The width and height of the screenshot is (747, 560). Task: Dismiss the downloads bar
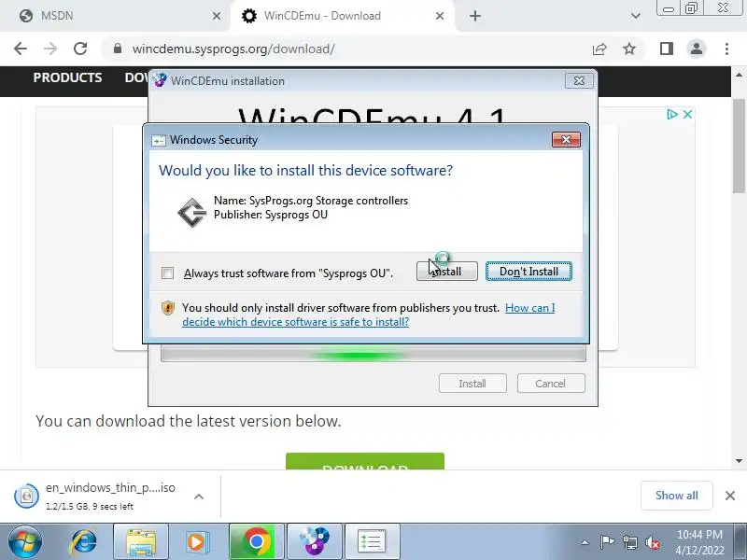pos(730,496)
